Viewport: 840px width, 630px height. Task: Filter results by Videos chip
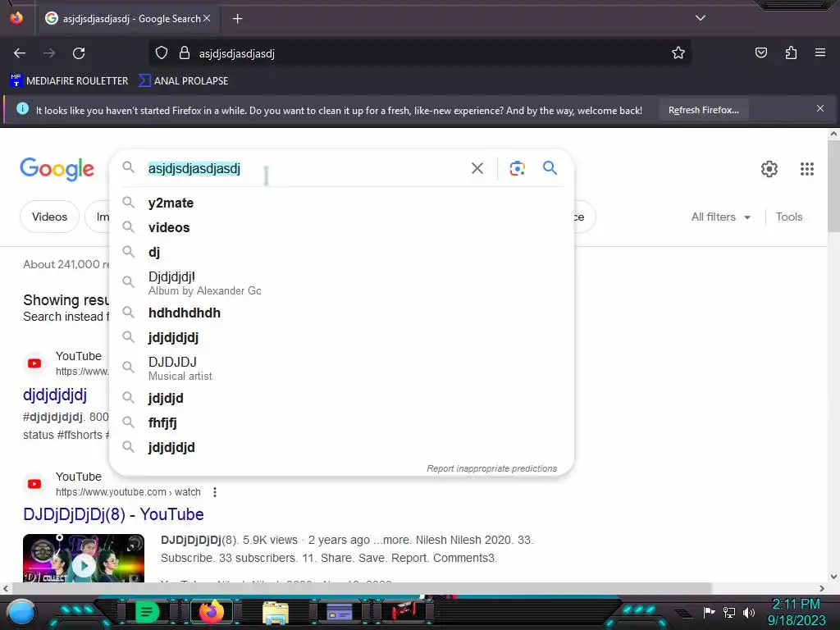pos(49,217)
